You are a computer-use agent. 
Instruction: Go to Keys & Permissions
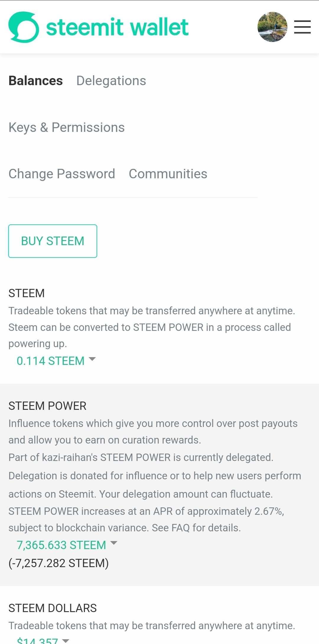click(x=66, y=127)
